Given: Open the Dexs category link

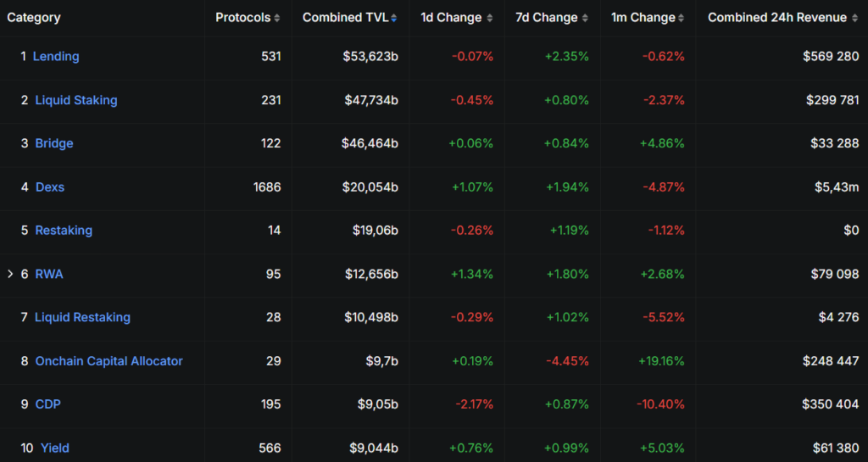Looking at the screenshot, I should point(50,186).
